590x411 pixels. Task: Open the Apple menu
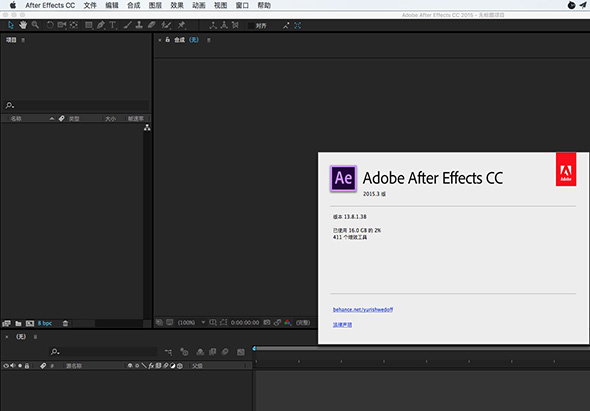(x=13, y=5)
